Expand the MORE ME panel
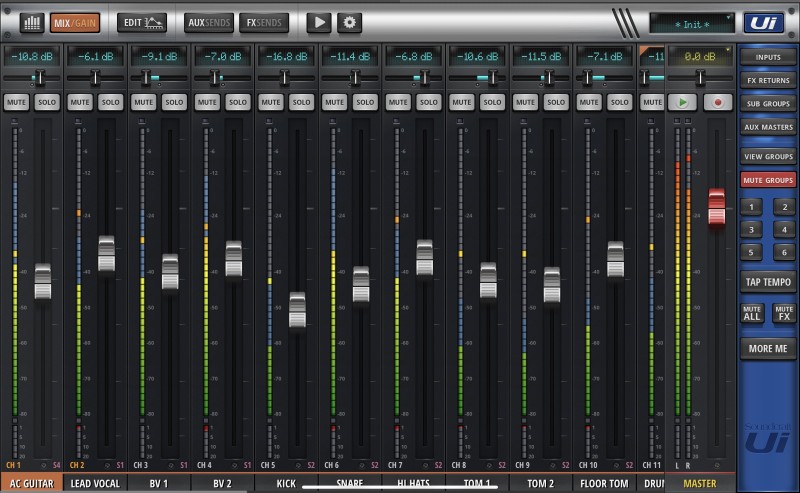Screen dimensions: 800x493 click(768, 348)
